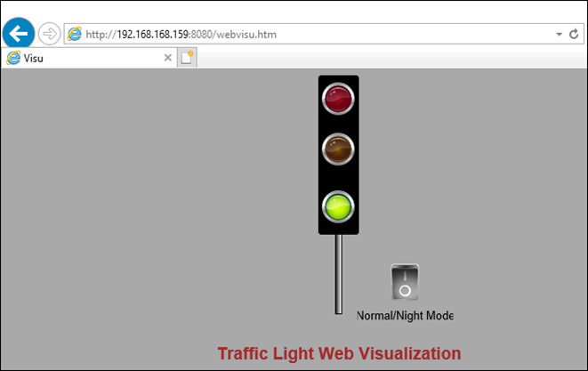Image resolution: width=588 pixels, height=371 pixels.
Task: Click the Internet Explorer icon in address bar
Action: coord(74,34)
